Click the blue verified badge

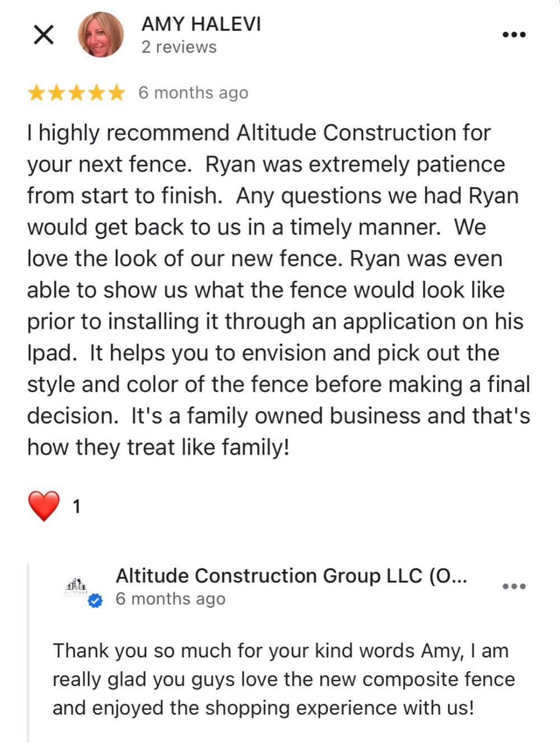(96, 601)
